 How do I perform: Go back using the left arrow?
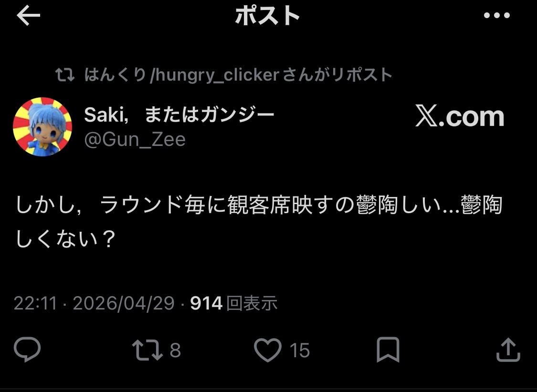click(x=28, y=16)
